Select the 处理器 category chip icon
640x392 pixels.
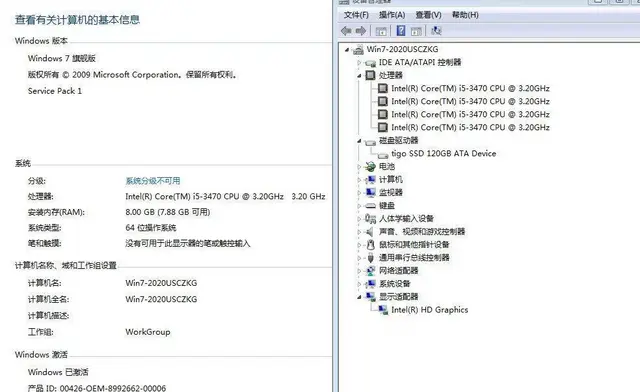[x=370, y=75]
